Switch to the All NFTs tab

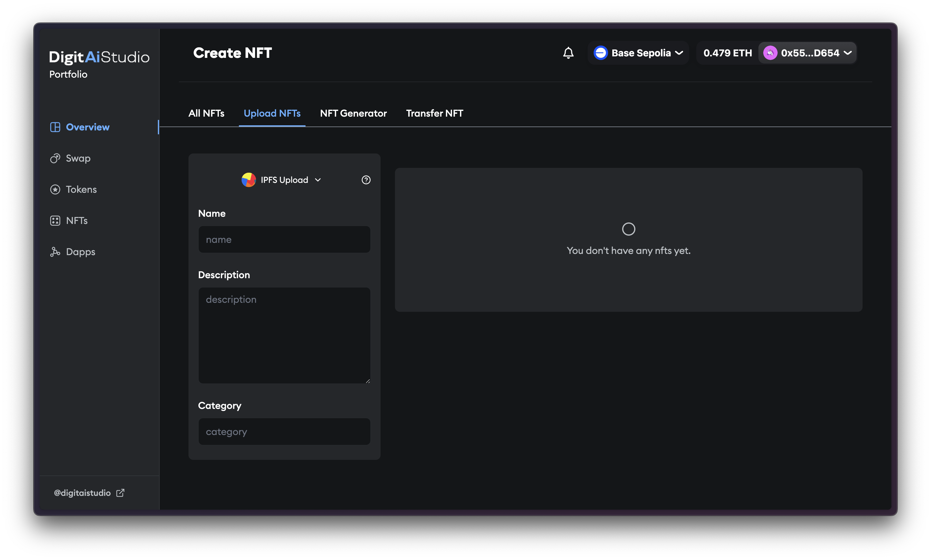(206, 113)
